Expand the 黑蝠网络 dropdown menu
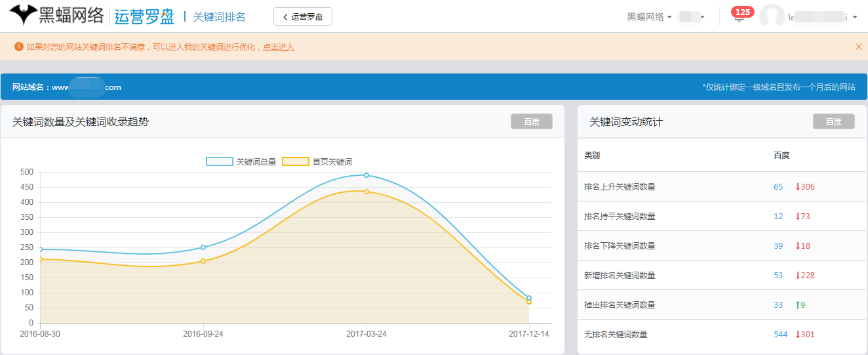This screenshot has width=868, height=355. pyautogui.click(x=649, y=17)
